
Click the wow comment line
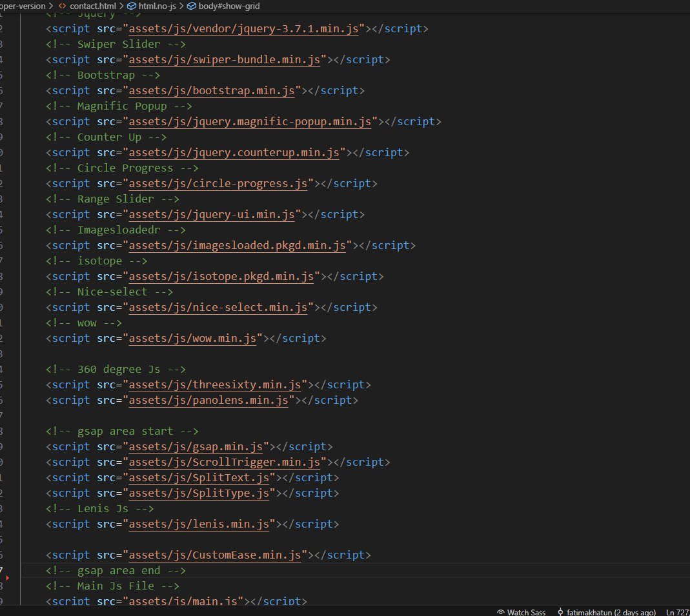pyautogui.click(x=84, y=323)
